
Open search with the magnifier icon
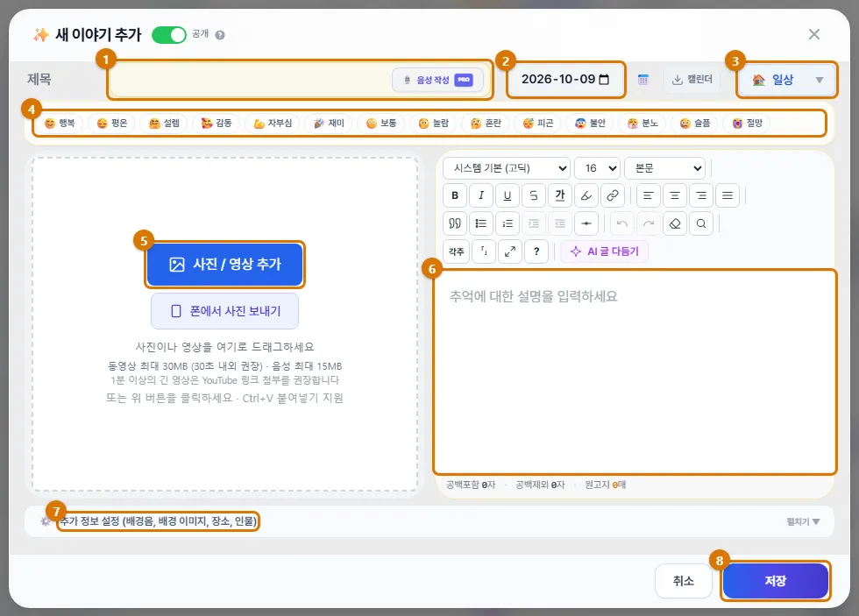coord(700,223)
